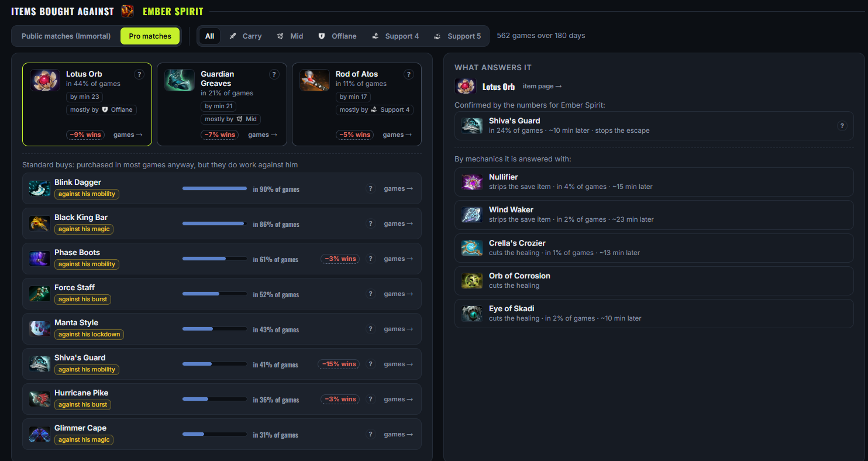Click the -15% wins badge for Shiva's Guard
Screen dimensions: 868x461
click(339, 364)
